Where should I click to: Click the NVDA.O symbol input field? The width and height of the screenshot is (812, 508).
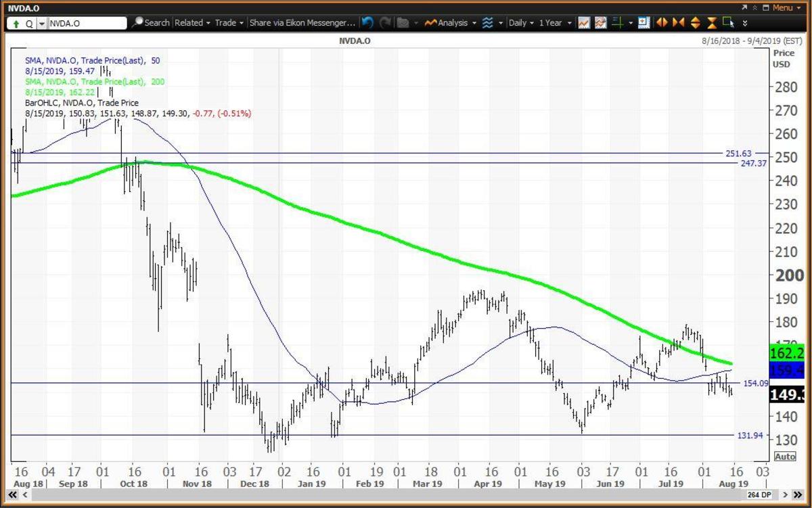87,23
